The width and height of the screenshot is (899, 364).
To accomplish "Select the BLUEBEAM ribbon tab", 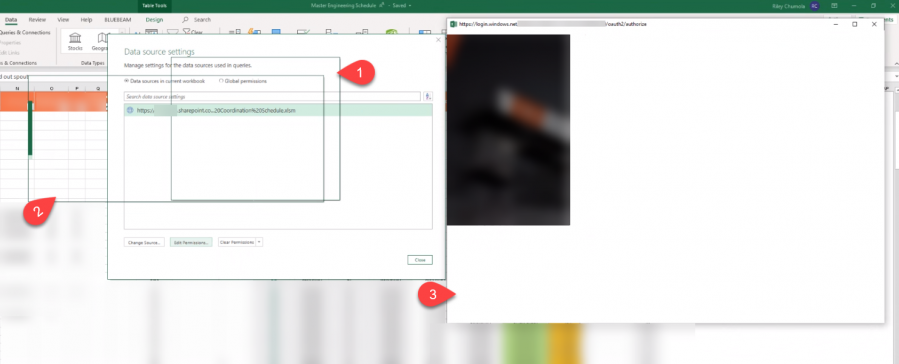I will [x=117, y=19].
